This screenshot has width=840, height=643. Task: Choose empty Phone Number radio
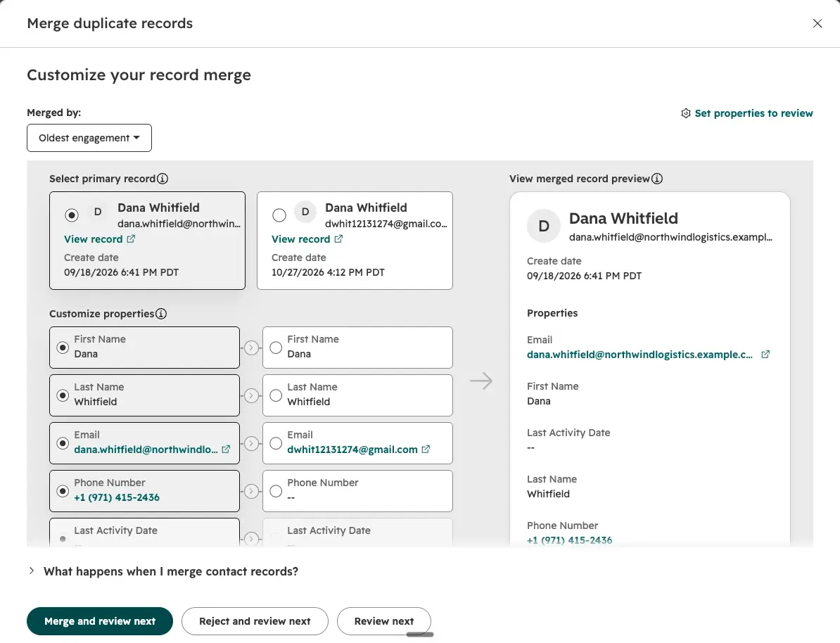coord(276,491)
